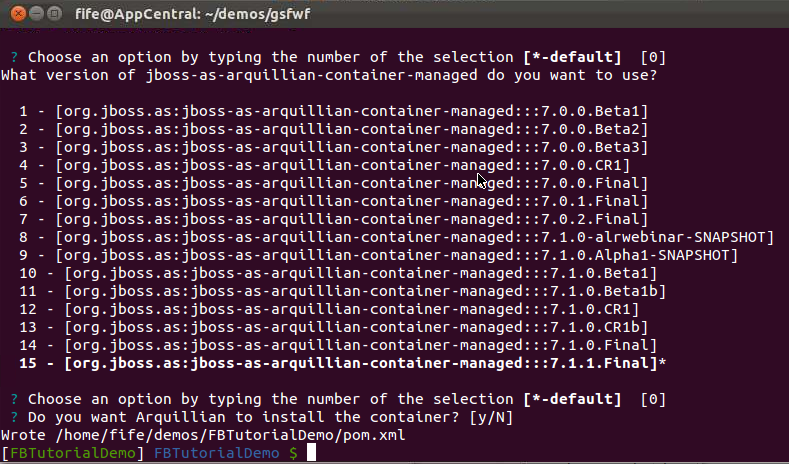Click option 8 alrwebinar-SNAPSHOT line
The height and width of the screenshot is (464, 789).
pyautogui.click(x=397, y=238)
